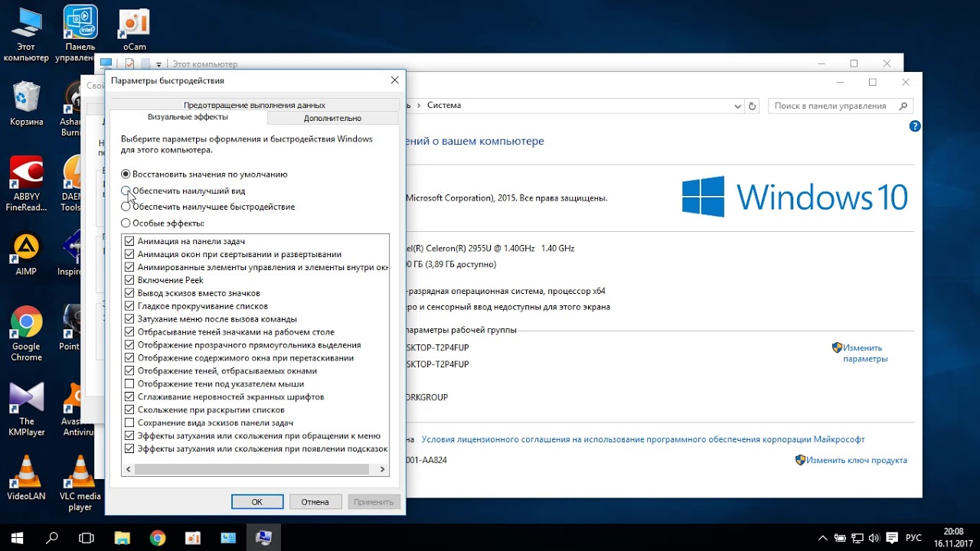Click the blue help question mark icon
The image size is (980, 551).
914,126
